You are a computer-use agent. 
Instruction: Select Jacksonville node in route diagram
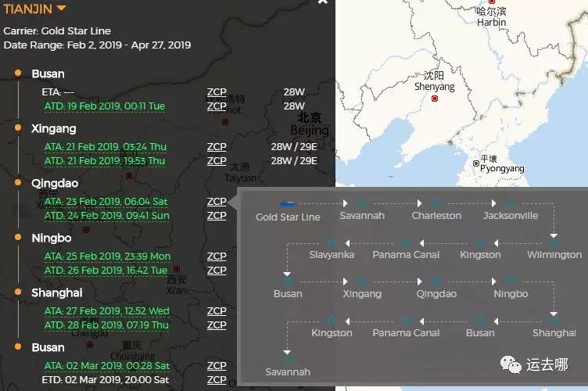pyautogui.click(x=511, y=204)
